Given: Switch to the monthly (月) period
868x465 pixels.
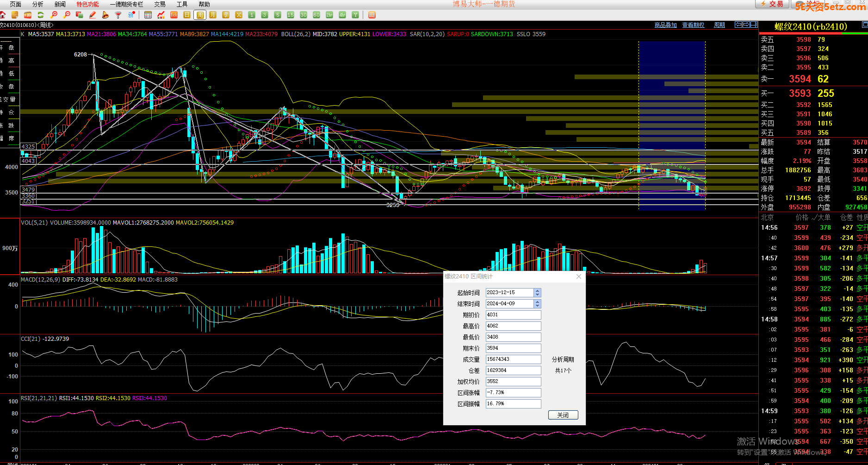Looking at the screenshot, I should [x=213, y=15].
